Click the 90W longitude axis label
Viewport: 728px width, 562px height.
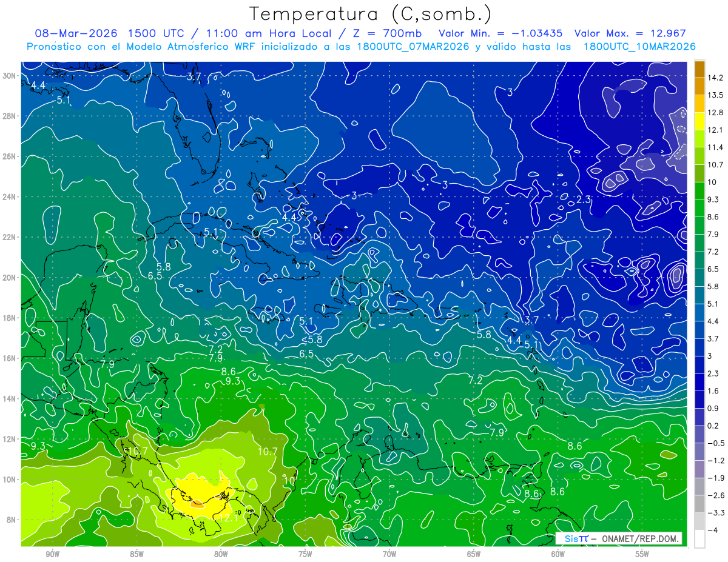[x=52, y=554]
